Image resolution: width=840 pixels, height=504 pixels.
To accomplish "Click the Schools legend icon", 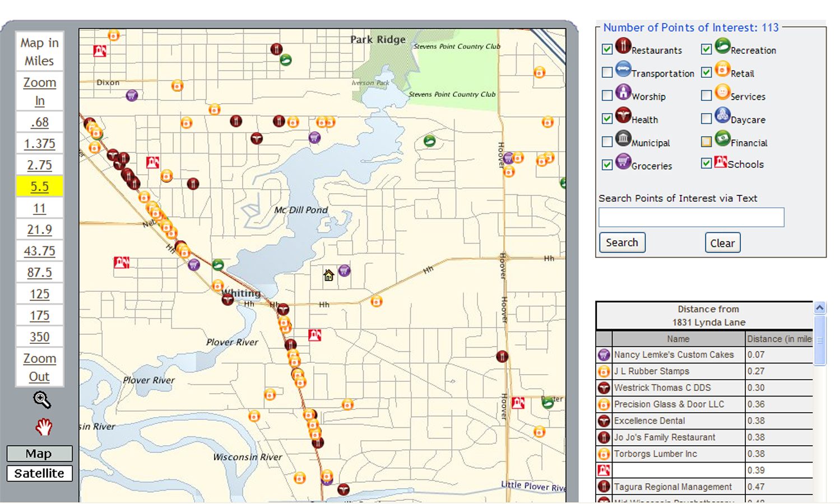I will (721, 162).
